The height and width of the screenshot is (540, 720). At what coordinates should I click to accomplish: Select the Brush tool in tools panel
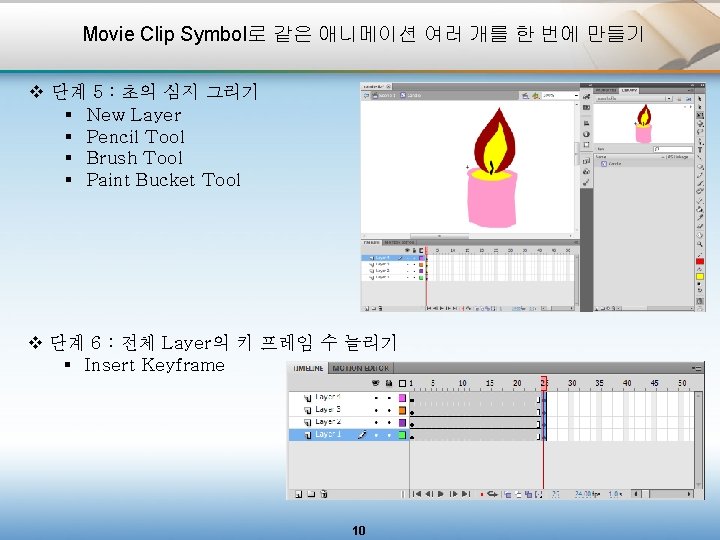pos(700,183)
